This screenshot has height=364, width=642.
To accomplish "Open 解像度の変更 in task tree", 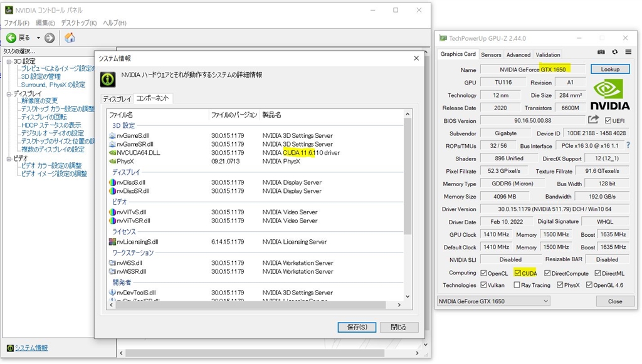I will [x=39, y=101].
